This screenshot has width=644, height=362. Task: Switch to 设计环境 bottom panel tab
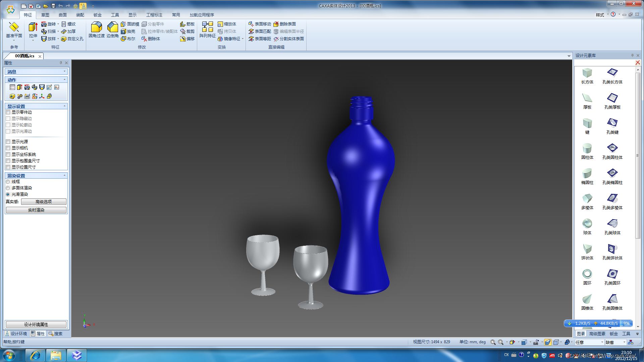click(x=16, y=334)
